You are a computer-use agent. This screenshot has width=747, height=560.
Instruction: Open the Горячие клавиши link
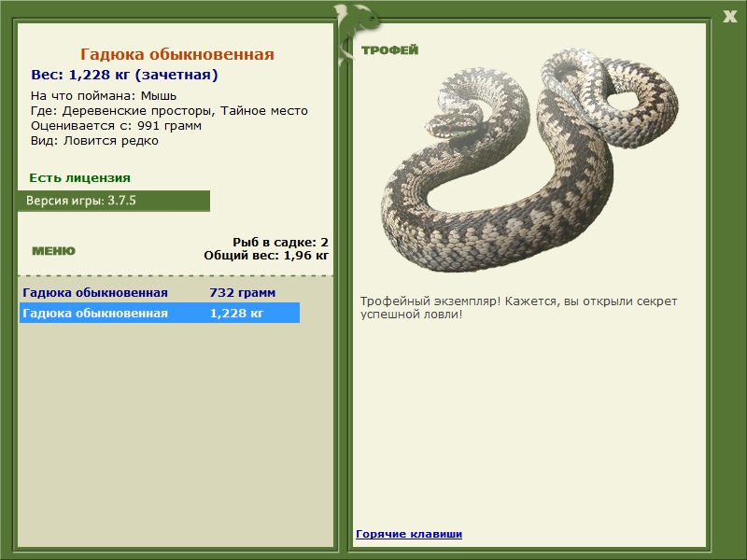coord(409,534)
